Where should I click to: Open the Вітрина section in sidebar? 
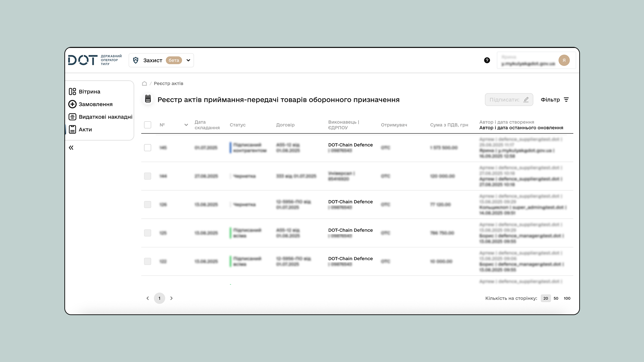[x=89, y=91]
